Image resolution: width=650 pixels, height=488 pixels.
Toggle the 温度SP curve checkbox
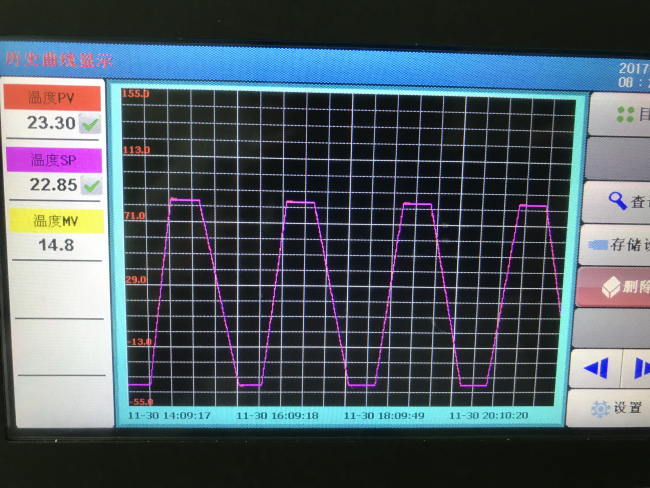[91, 185]
